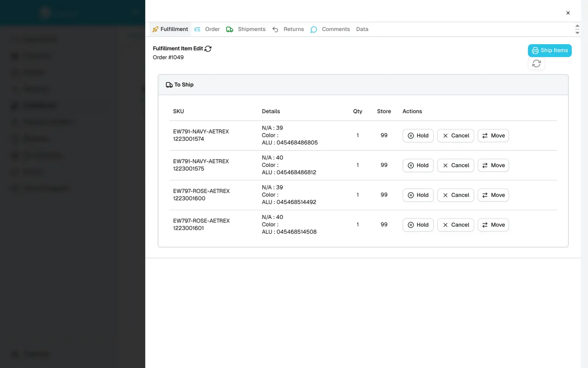
Task: Cancel item 1223001601
Action: pos(456,225)
